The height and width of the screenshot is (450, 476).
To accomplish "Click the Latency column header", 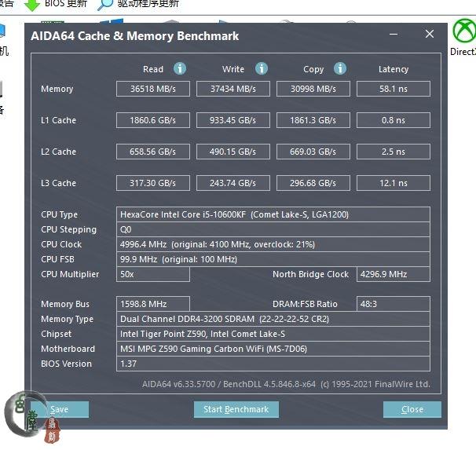I will coord(394,69).
